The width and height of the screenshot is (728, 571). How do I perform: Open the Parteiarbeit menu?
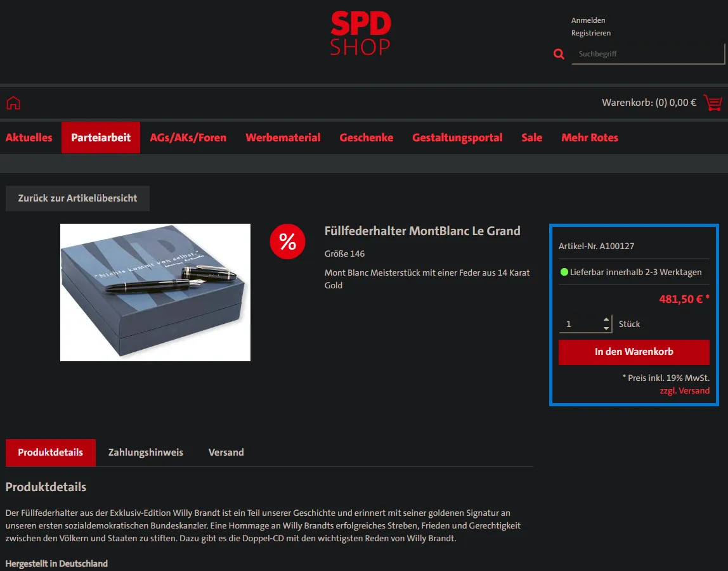pyautogui.click(x=101, y=138)
